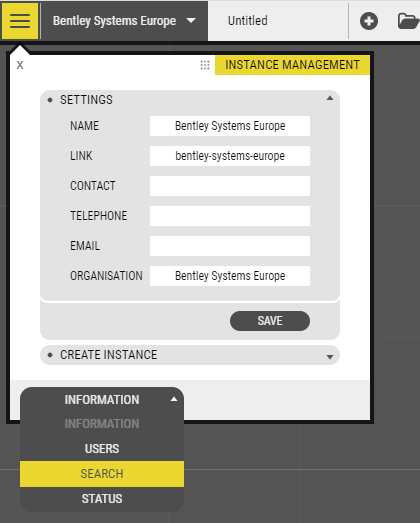Click the Settings section bullet dot
The height and width of the screenshot is (523, 420).
click(50, 100)
